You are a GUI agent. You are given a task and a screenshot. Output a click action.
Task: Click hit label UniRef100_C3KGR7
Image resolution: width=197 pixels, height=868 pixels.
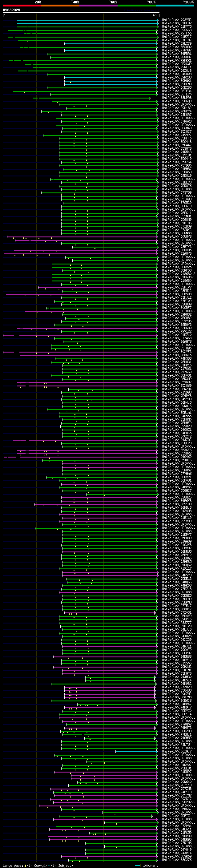[177, 115]
